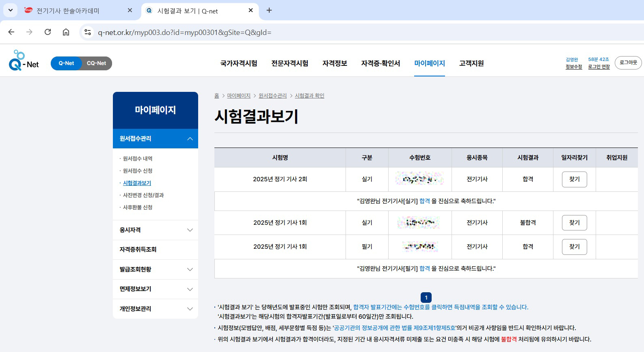Expand the 발급조회현황 sidebar menu
Image resolution: width=644 pixels, height=352 pixels.
point(190,269)
